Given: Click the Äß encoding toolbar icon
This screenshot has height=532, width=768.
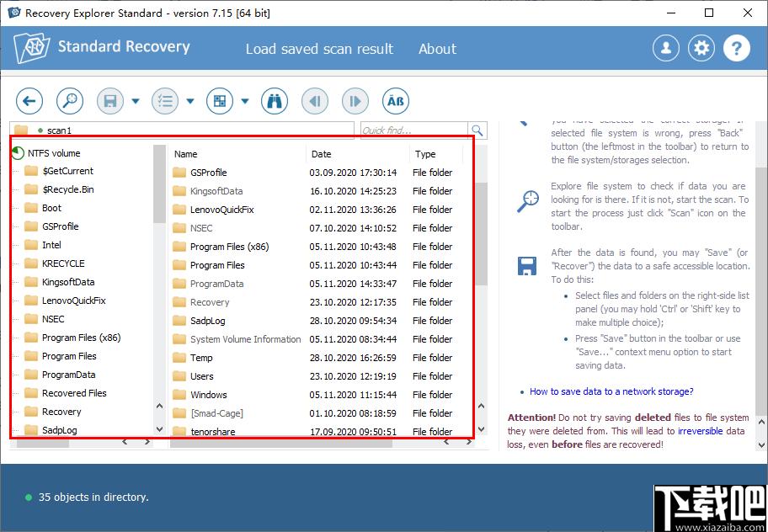Looking at the screenshot, I should [395, 101].
